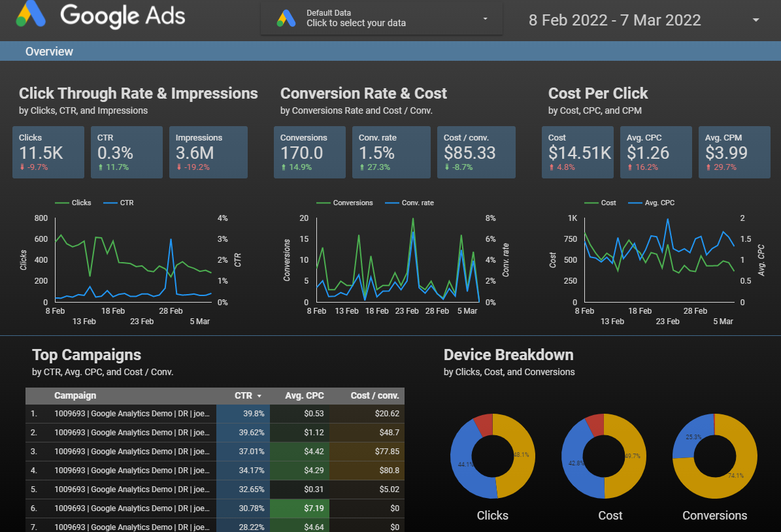781x532 pixels.
Task: Select campaign row 5 name
Action: pos(132,489)
